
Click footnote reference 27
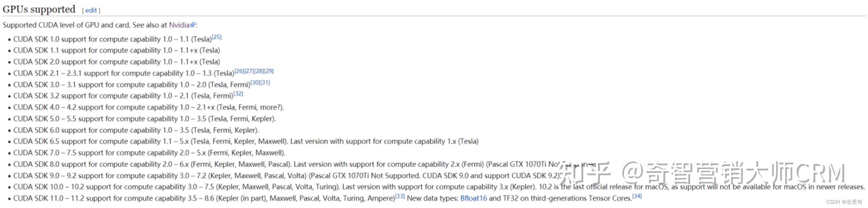coord(249,71)
